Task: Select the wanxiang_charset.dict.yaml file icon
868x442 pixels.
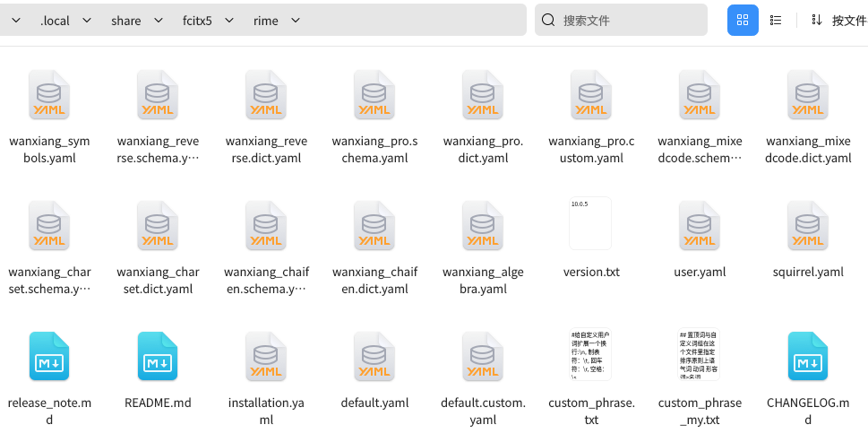Action: click(158, 225)
